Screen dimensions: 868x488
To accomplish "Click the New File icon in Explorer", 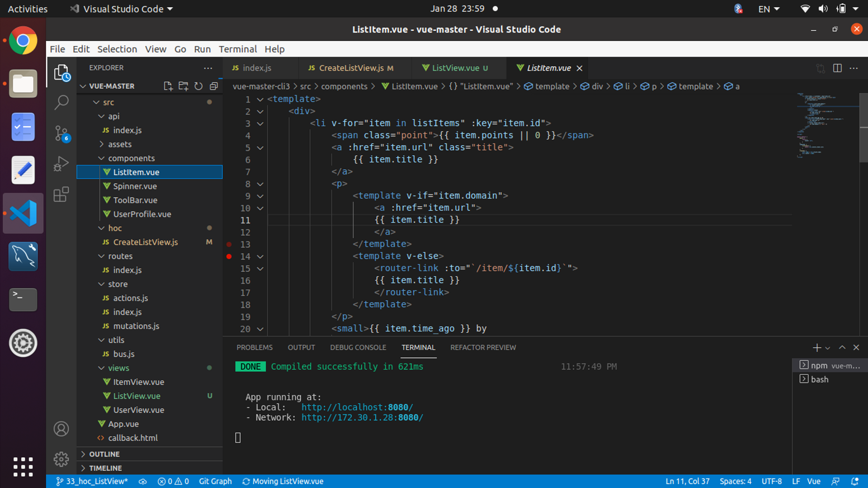I will pos(168,86).
